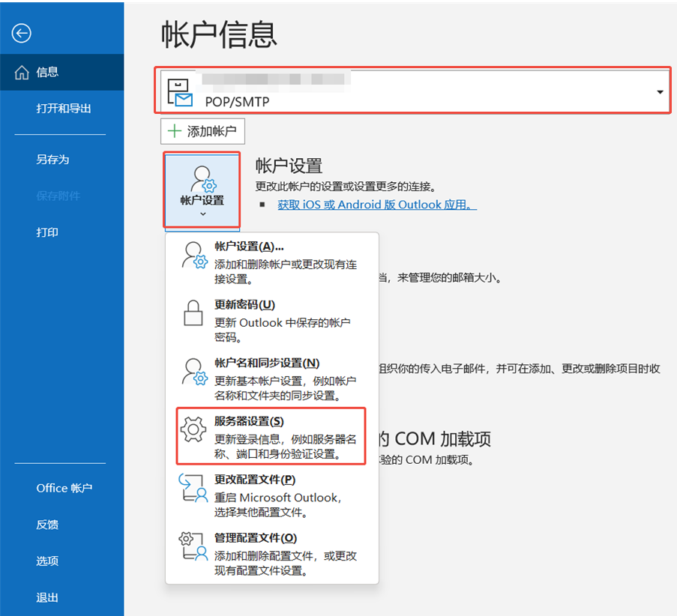Click the green plus icon on 添加帐户

click(175, 131)
